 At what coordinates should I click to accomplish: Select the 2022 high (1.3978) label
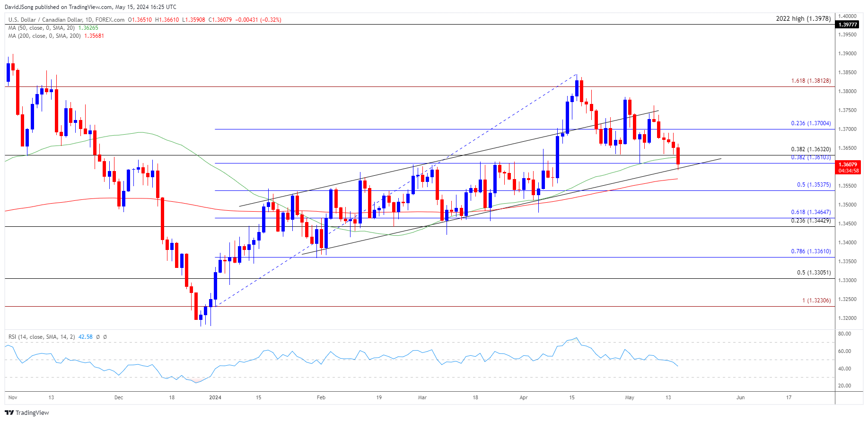coord(803,19)
